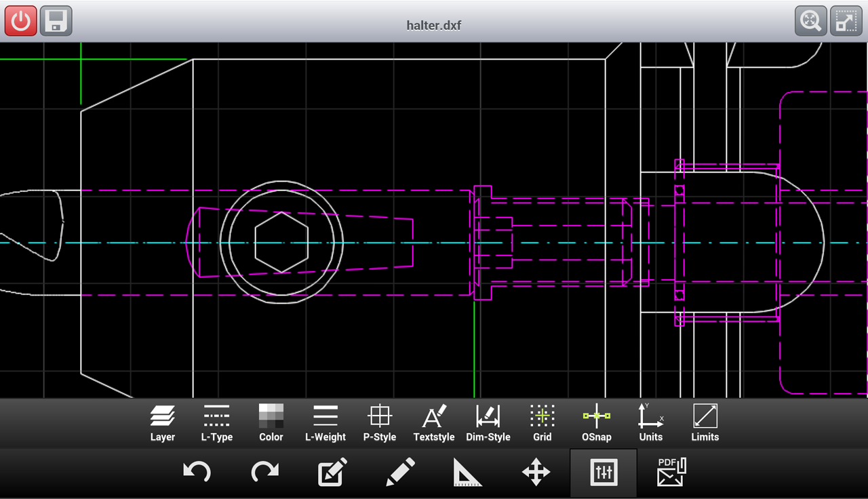
Task: Open the L-Weight line weight settings
Action: point(325,423)
